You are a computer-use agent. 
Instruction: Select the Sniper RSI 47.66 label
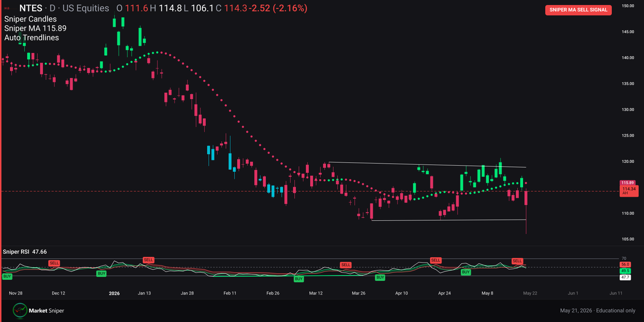[x=25, y=251]
